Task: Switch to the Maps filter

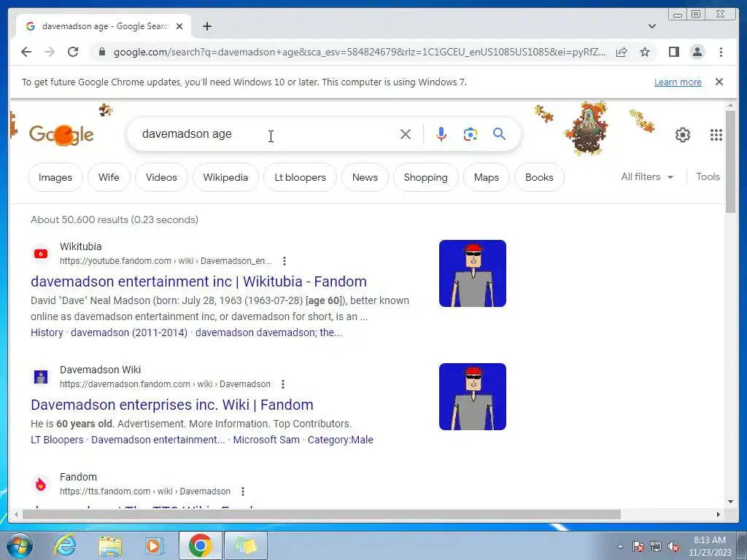Action: pyautogui.click(x=487, y=177)
